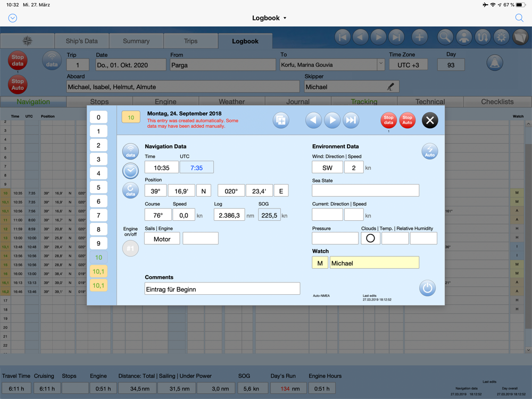Select the Clouds coverage circle symbol
This screenshot has width=532, height=399.
tap(370, 238)
